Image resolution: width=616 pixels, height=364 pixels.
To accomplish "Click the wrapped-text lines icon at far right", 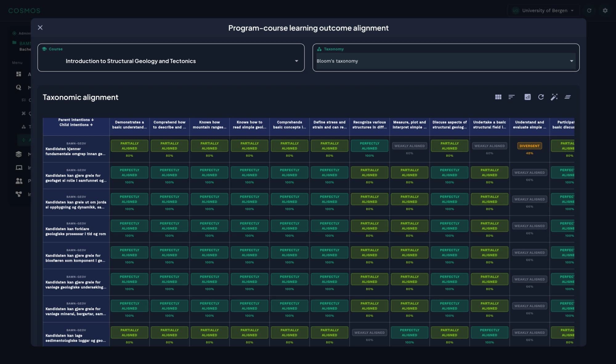I will tap(568, 97).
